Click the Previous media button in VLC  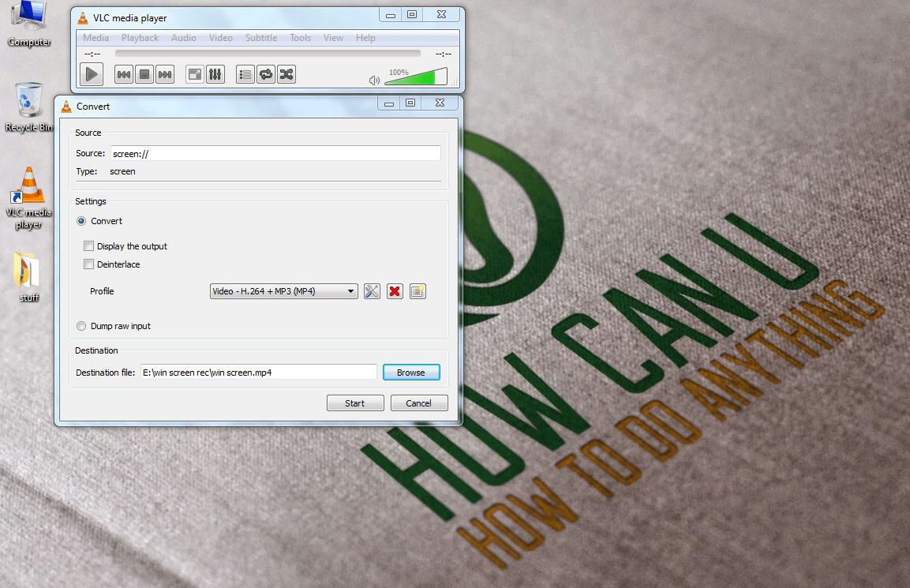[124, 74]
